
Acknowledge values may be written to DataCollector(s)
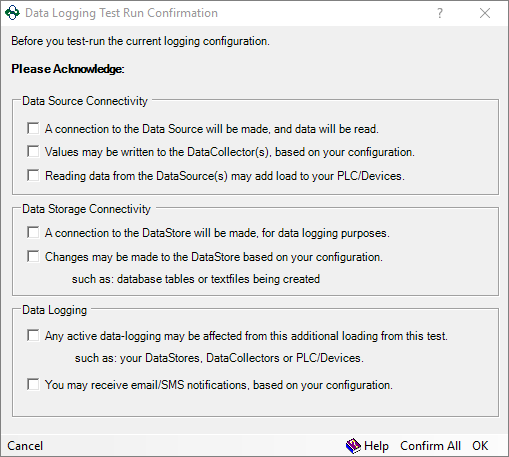click(33, 151)
